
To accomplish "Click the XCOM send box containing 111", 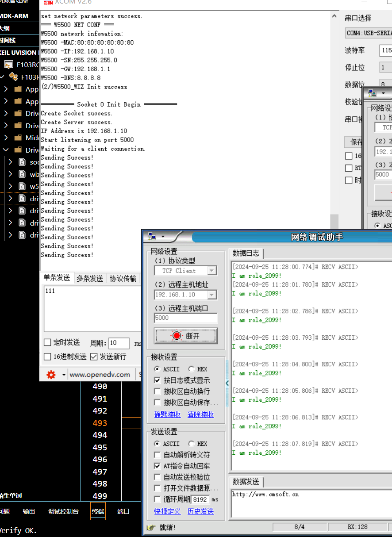I will [x=92, y=309].
